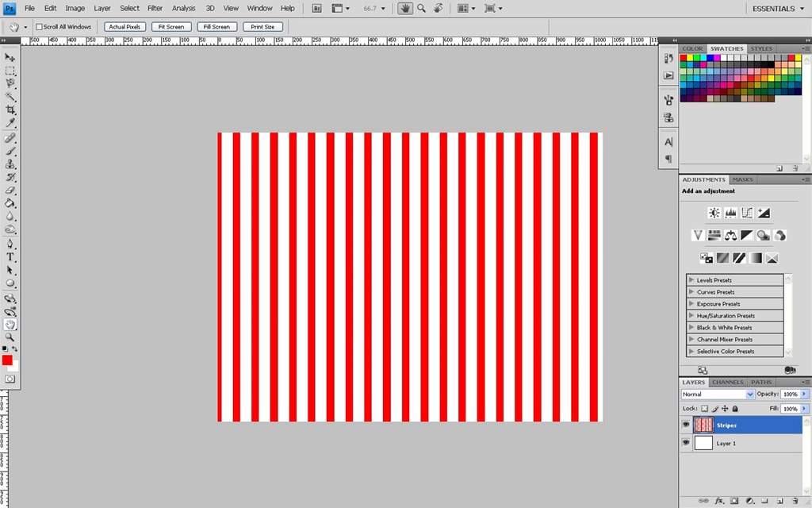The image size is (812, 508).
Task: Expand Hue/Saturation Presets
Action: (691, 316)
